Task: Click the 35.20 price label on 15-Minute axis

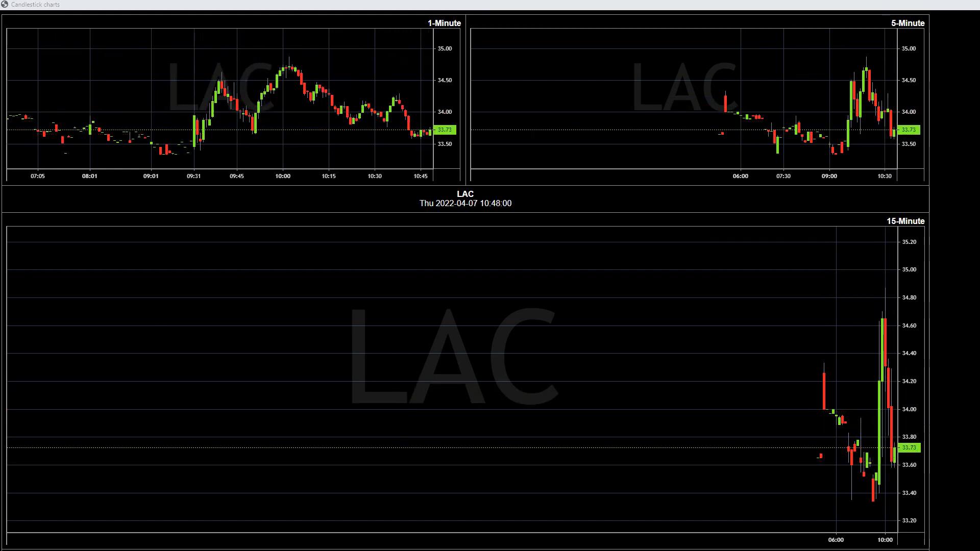Action: point(909,242)
